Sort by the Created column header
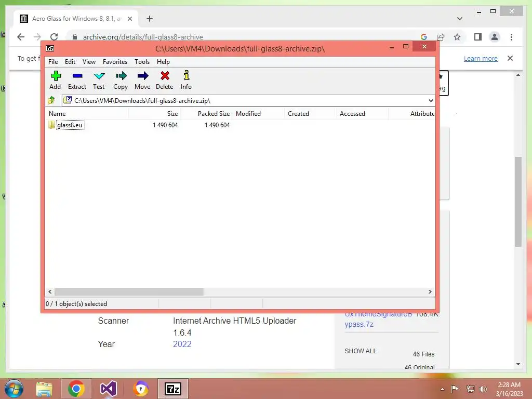 pyautogui.click(x=311, y=114)
